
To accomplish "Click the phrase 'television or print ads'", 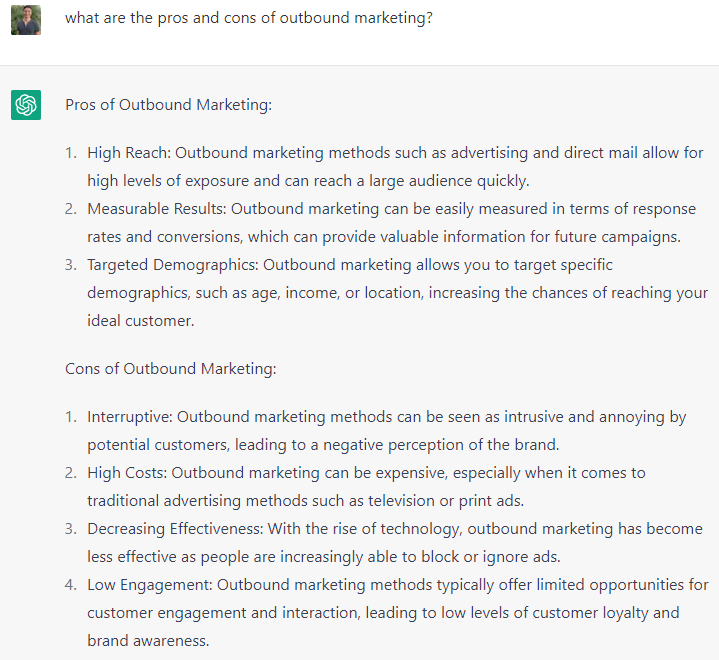I will (x=445, y=501).
